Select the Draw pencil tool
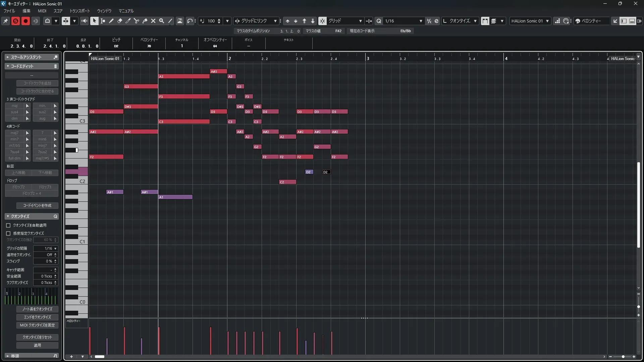 click(111, 21)
